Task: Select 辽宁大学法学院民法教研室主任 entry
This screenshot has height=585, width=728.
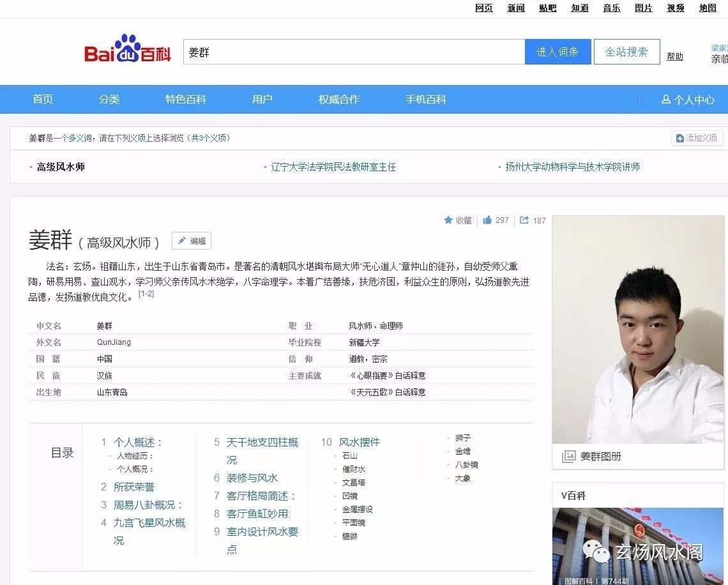Action: point(333,167)
